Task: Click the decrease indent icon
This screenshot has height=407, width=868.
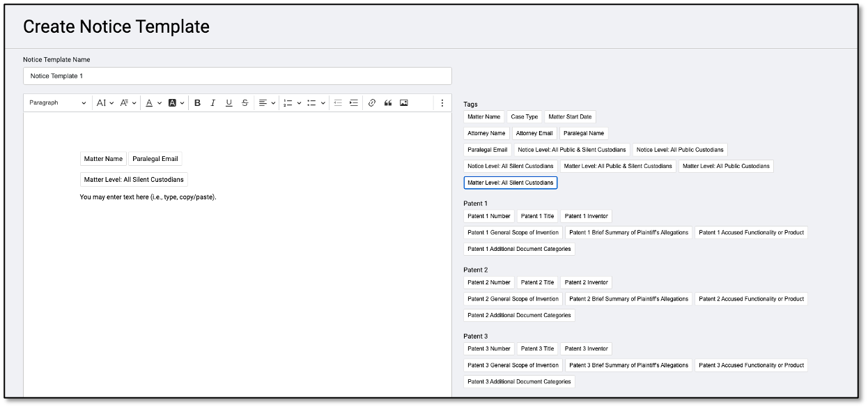Action: (338, 102)
